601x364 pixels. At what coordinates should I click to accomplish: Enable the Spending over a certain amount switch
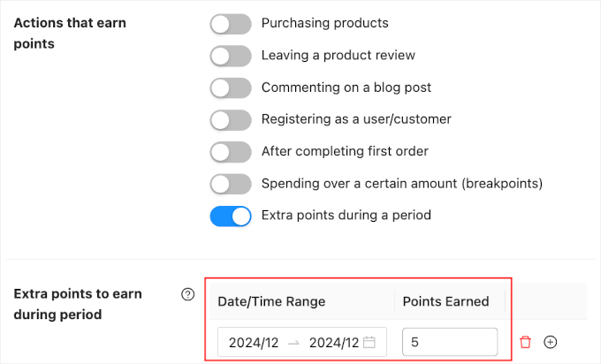(x=231, y=184)
